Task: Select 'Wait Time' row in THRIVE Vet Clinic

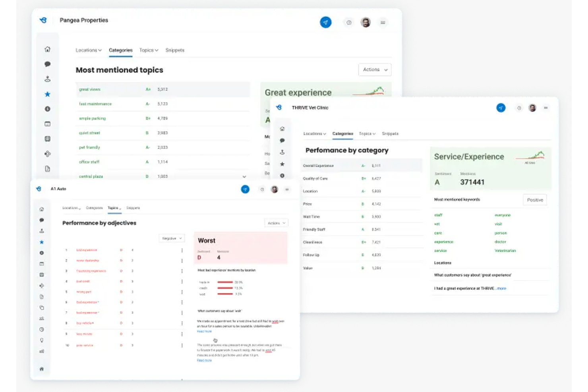Action: coord(361,217)
